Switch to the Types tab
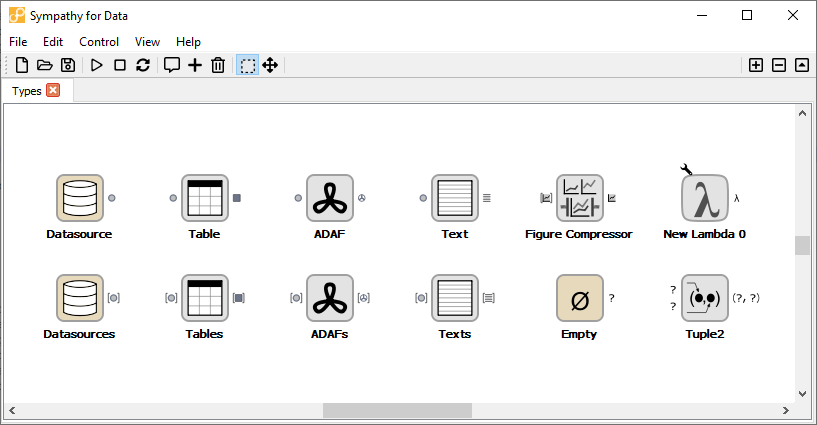The image size is (817, 425). pos(27,91)
